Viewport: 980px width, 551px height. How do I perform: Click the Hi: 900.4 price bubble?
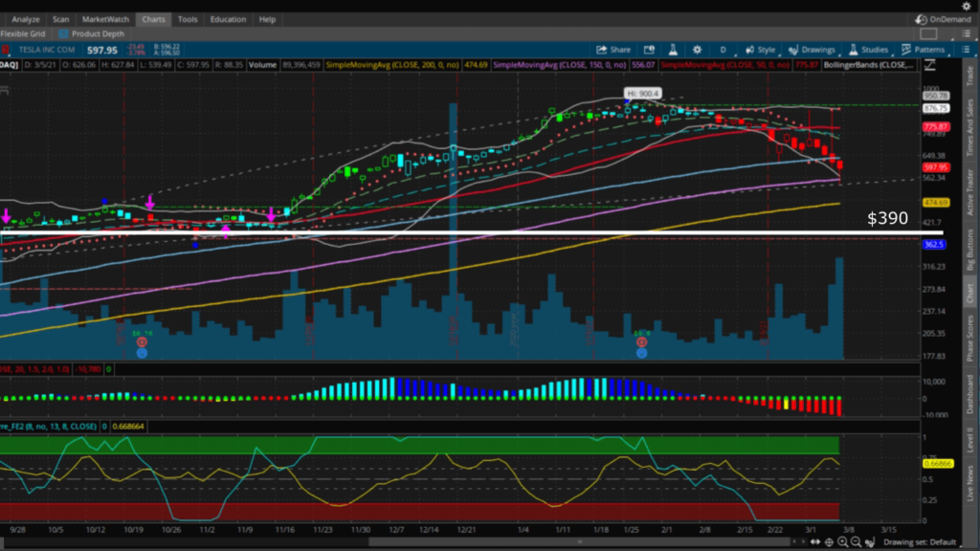pos(642,94)
